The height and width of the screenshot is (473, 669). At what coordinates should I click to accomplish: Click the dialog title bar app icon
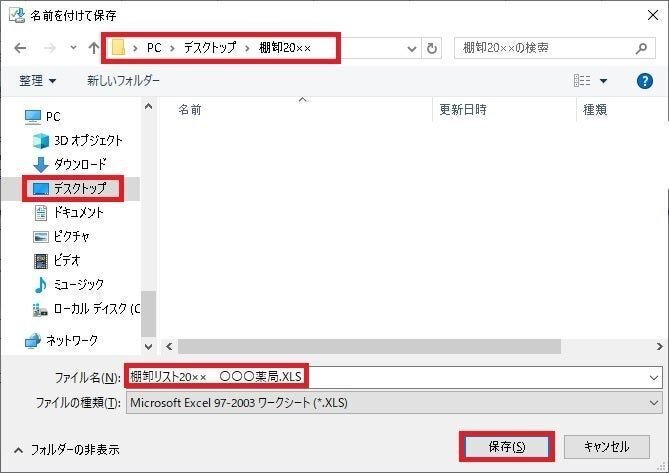[x=17, y=15]
